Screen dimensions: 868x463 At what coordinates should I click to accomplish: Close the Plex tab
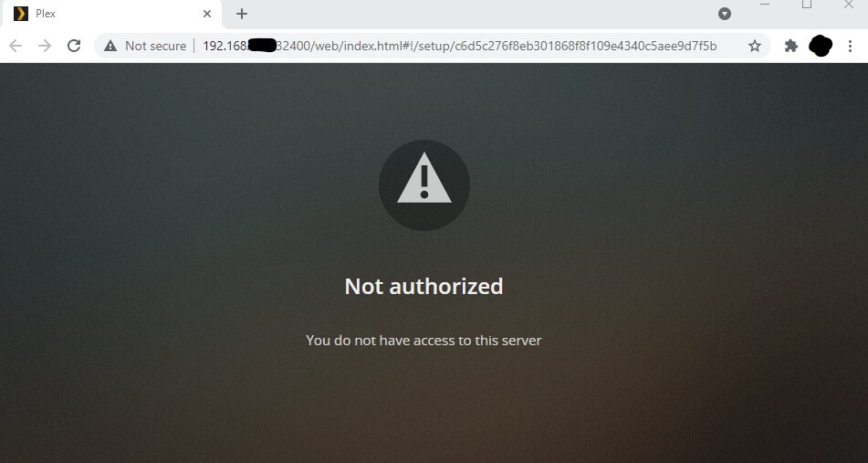click(207, 14)
